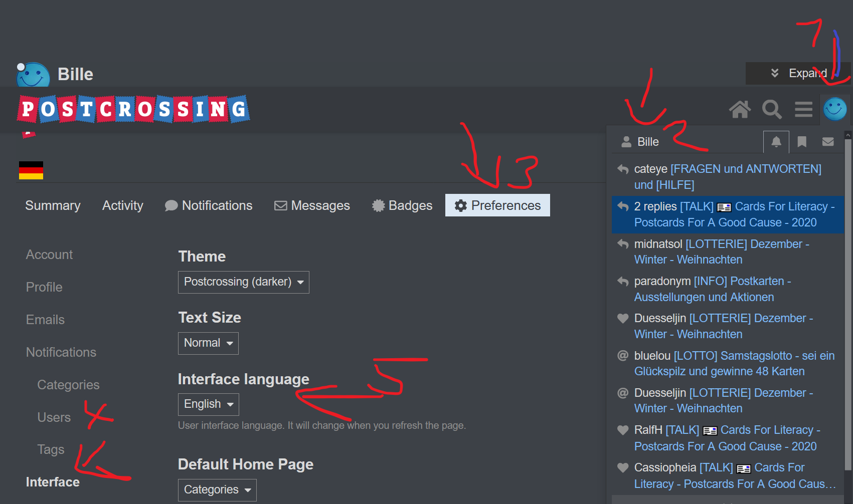
Task: Open the bookmarks icon in user panel
Action: pos(802,142)
